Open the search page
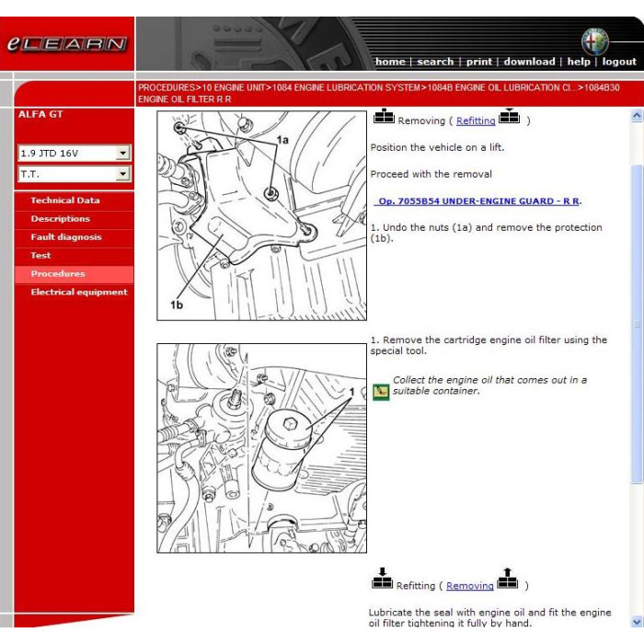 435,62
